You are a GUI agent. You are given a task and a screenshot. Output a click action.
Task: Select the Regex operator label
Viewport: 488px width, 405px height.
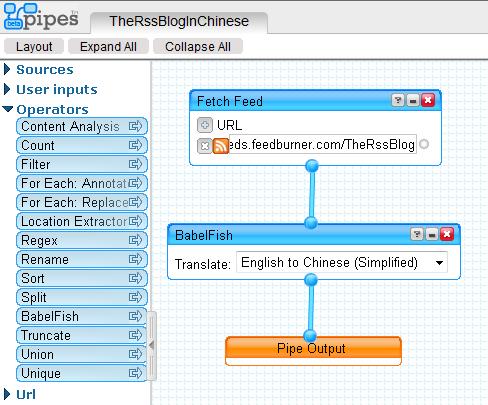pos(39,241)
